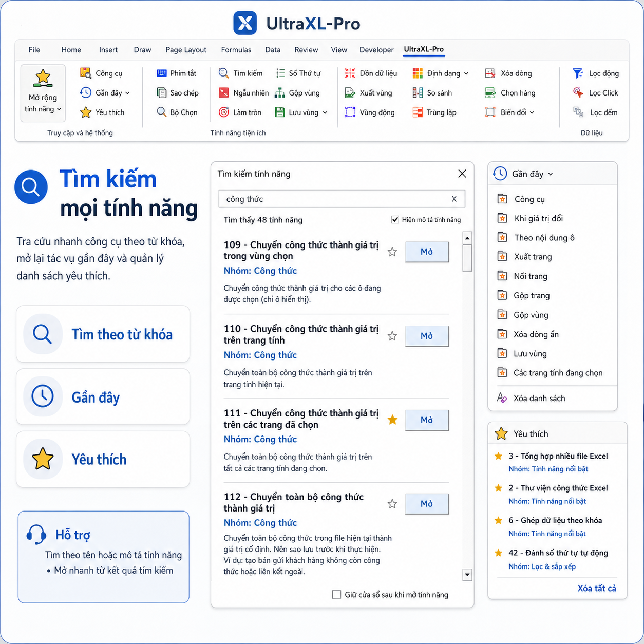Screen dimensions: 644x644
Task: Toggle favorite star for feature 112
Action: click(x=392, y=504)
